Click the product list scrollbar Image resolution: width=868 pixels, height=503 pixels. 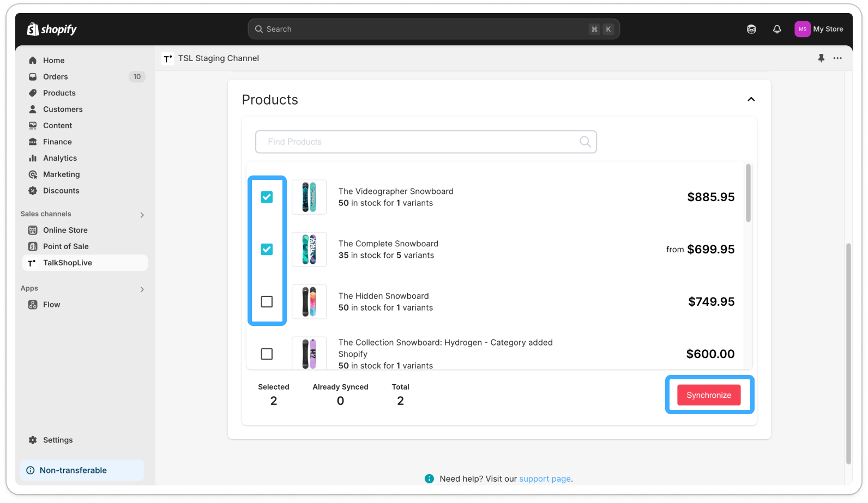click(x=748, y=193)
